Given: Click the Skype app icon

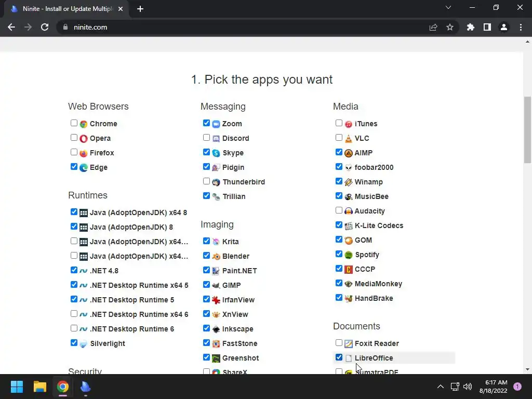Looking at the screenshot, I should pos(216,153).
